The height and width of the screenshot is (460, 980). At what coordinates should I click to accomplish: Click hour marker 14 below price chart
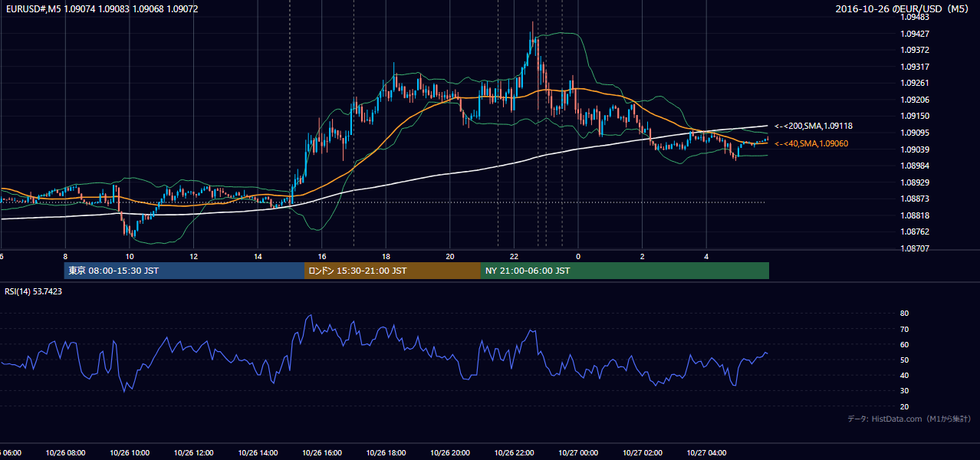(x=258, y=256)
